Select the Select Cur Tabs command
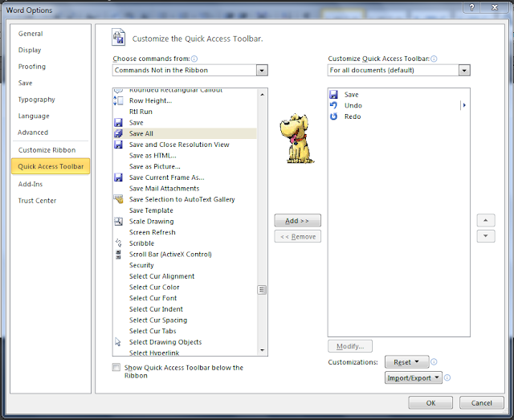514x420 pixels. [x=185, y=331]
